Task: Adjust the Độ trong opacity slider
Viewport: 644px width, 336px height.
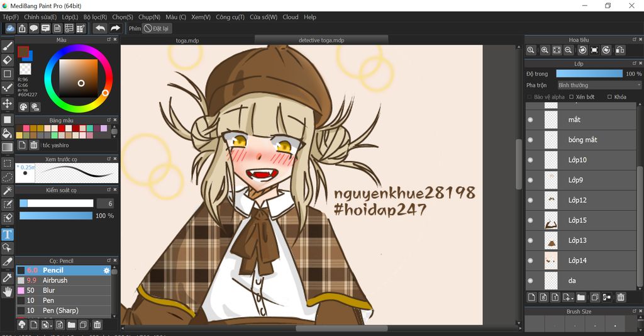Action: [x=589, y=74]
